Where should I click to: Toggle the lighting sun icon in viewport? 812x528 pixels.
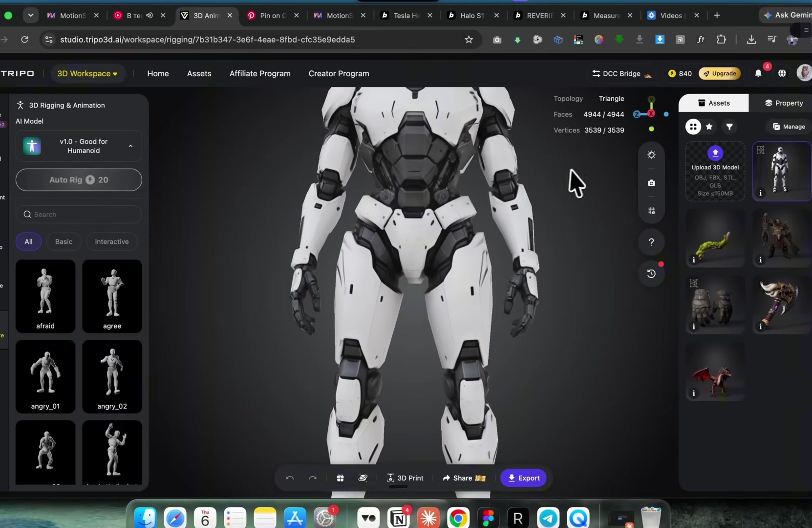(x=651, y=155)
